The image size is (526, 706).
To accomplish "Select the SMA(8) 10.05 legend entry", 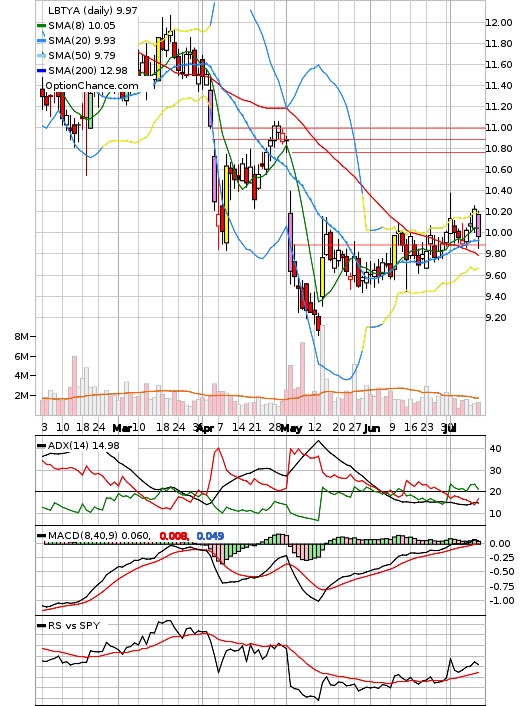I will tap(82, 26).
